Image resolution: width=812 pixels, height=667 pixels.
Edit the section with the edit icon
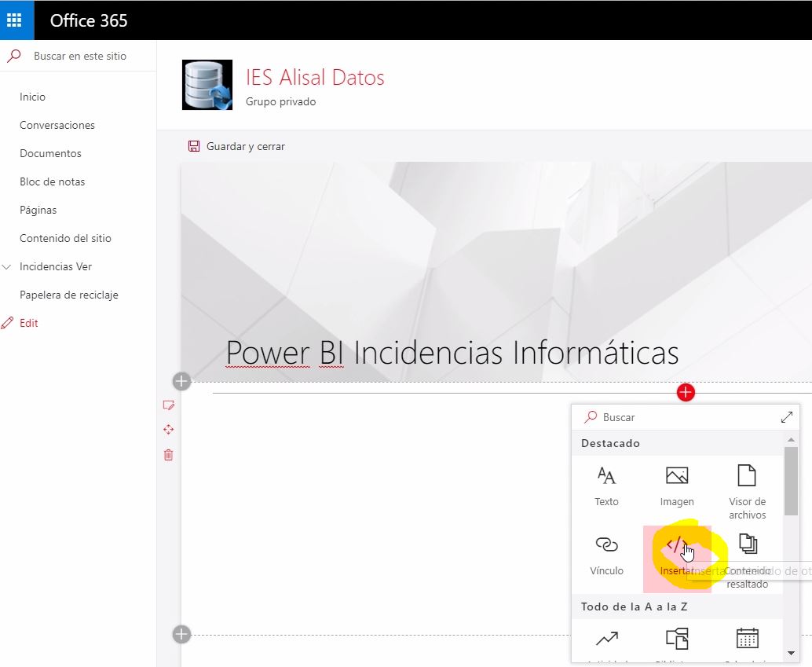point(168,405)
